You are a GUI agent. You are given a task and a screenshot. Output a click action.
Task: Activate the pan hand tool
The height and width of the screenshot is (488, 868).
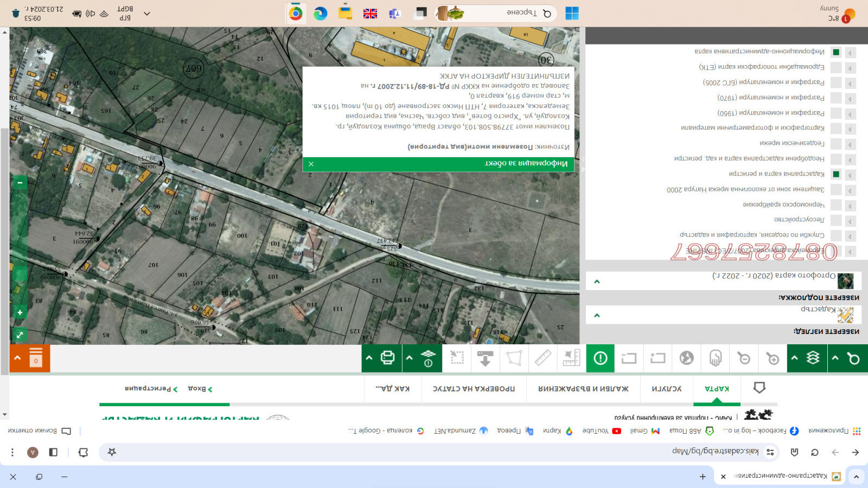tap(715, 358)
